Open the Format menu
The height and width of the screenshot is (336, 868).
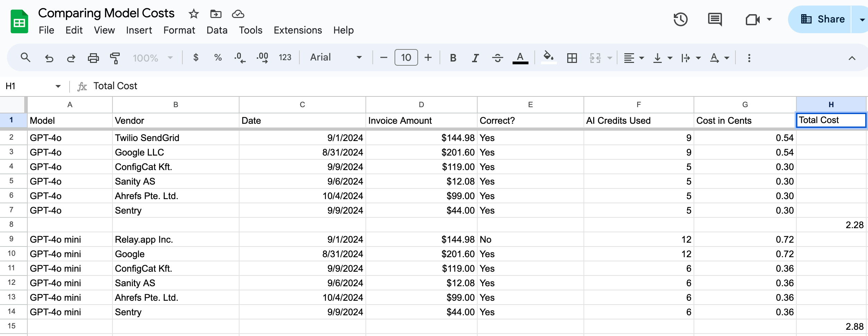pos(179,30)
